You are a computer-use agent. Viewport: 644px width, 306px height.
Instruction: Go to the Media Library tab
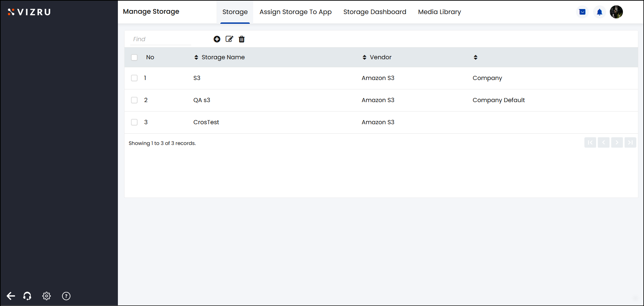[x=439, y=12]
